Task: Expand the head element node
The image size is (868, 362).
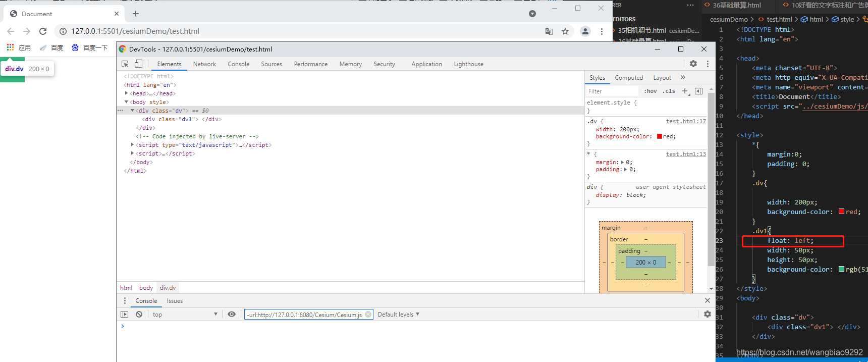Action: pos(126,93)
